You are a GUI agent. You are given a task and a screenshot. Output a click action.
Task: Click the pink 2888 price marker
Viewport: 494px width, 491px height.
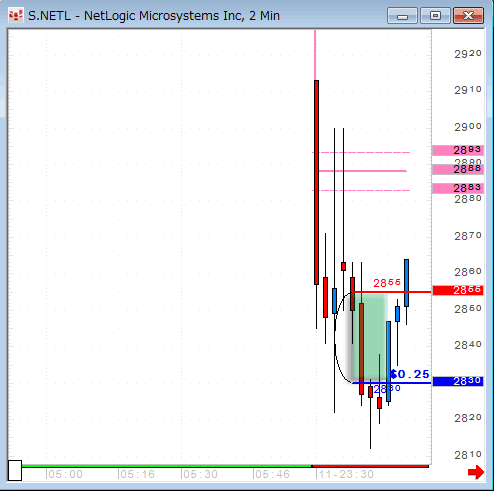(x=458, y=169)
